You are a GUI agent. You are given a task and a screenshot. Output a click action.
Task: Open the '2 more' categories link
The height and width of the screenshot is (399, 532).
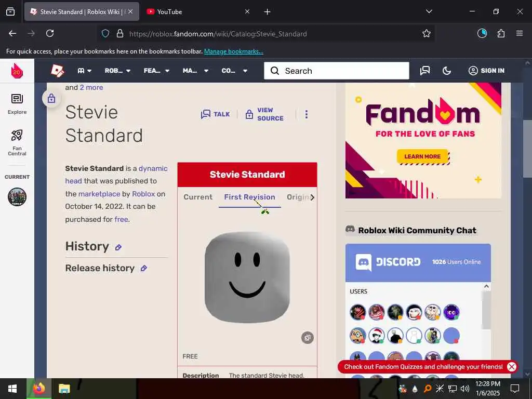91,87
